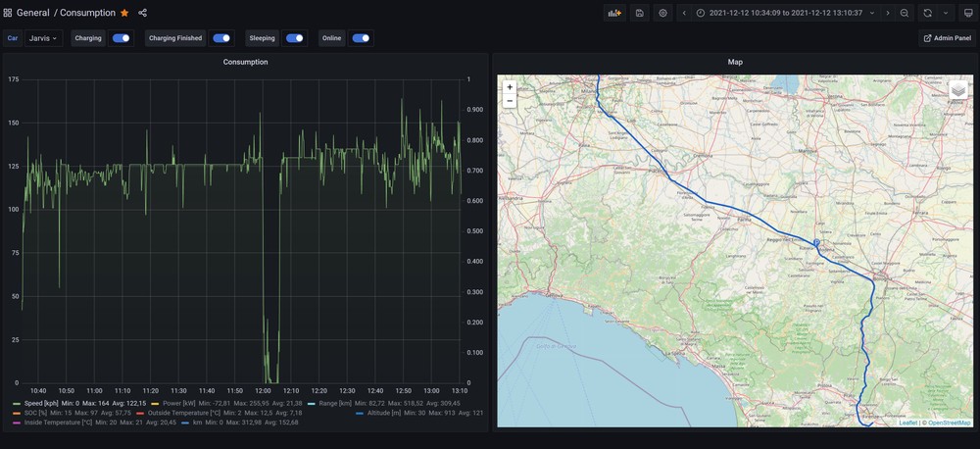Cycle view mode with the monitor icon
Screen dimensions: 980x449
click(x=968, y=13)
